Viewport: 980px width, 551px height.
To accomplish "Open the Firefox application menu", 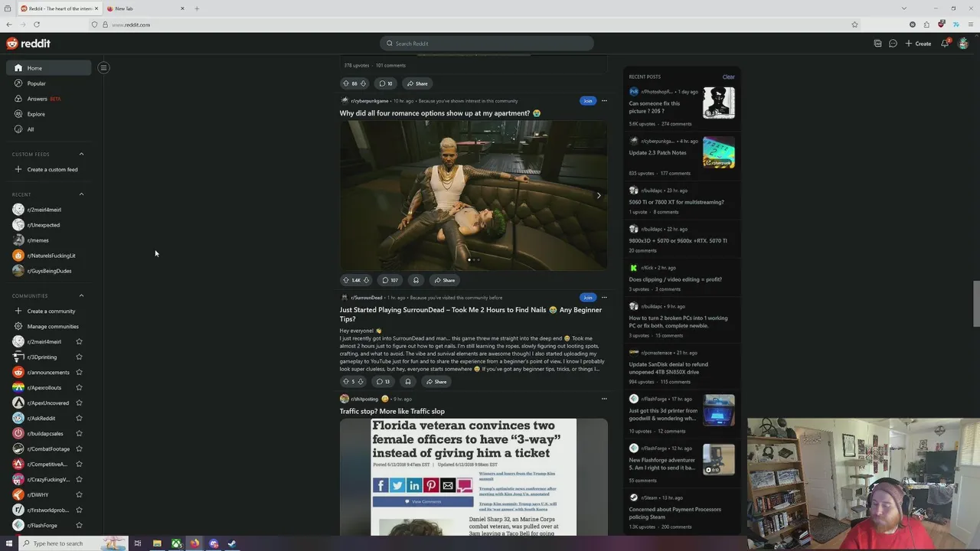I will (x=970, y=24).
